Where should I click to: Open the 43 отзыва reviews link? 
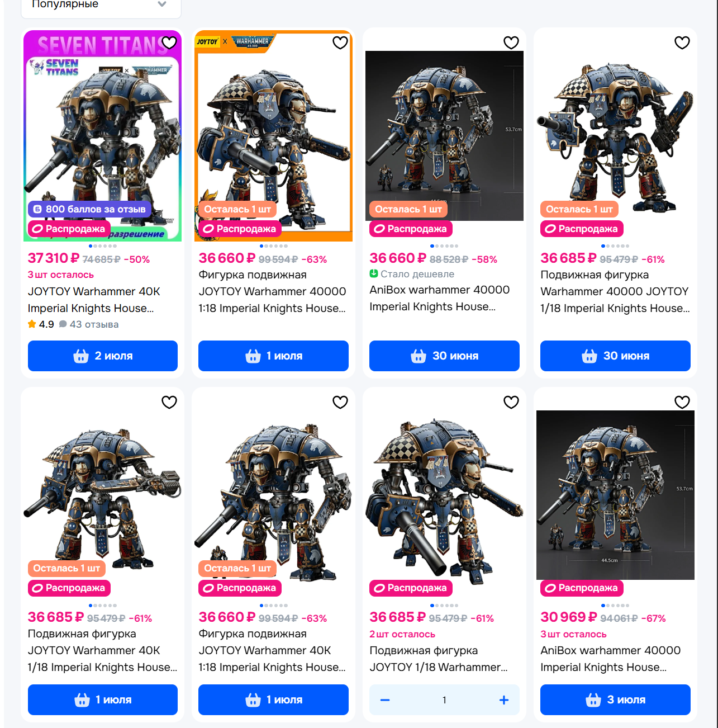89,324
